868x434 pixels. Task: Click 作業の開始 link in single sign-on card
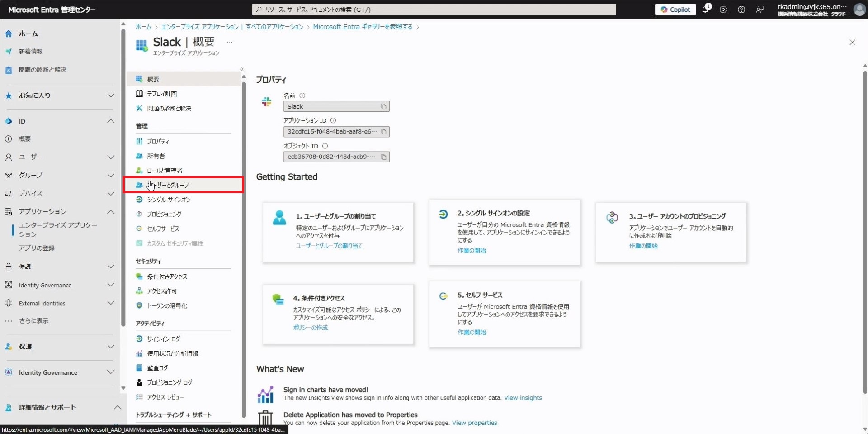[x=472, y=250]
